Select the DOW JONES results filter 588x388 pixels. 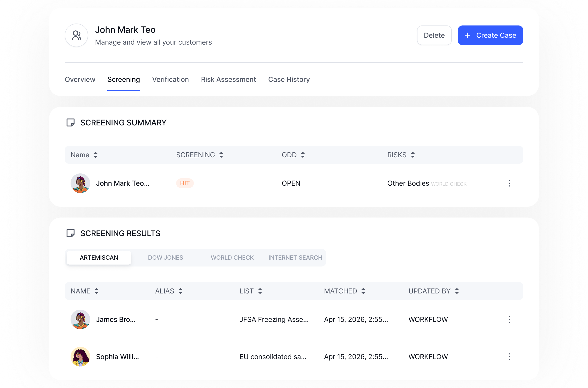166,257
